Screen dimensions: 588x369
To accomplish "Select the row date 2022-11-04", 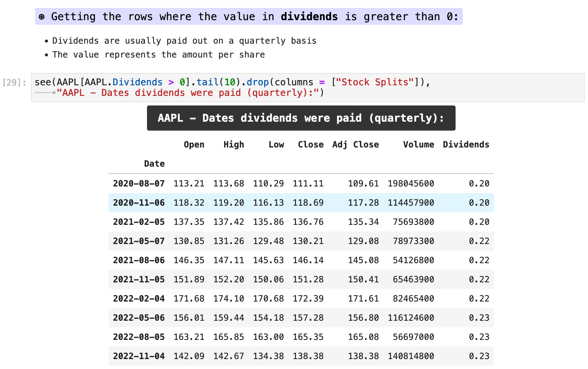I will pyautogui.click(x=139, y=356).
